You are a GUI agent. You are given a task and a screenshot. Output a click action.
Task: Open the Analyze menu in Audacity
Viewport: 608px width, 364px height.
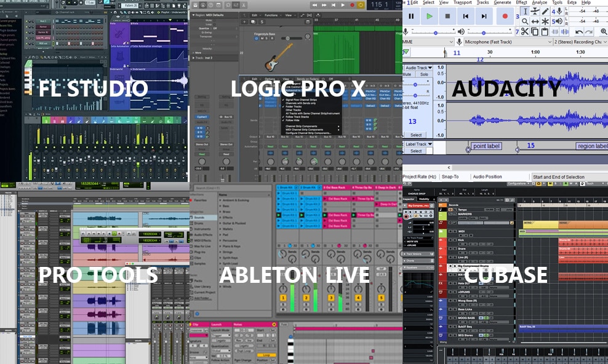[x=539, y=2]
